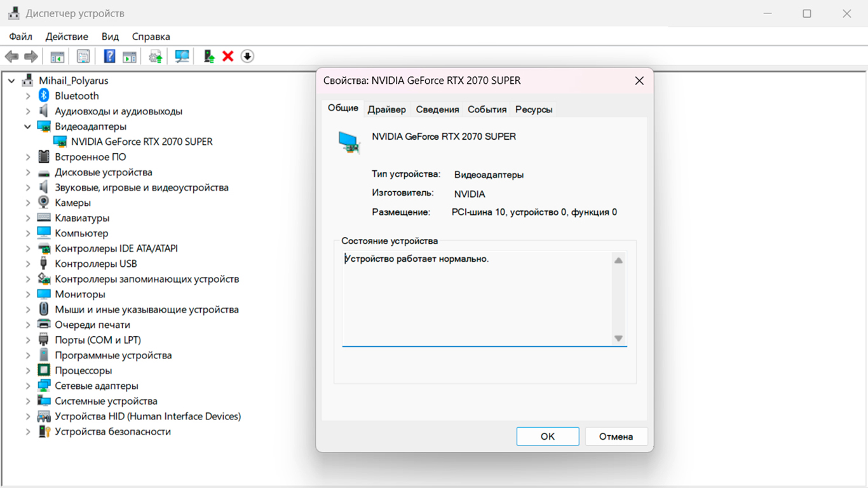
Task: Expand the Встроенное ПО category chevron
Action: pyautogui.click(x=27, y=157)
